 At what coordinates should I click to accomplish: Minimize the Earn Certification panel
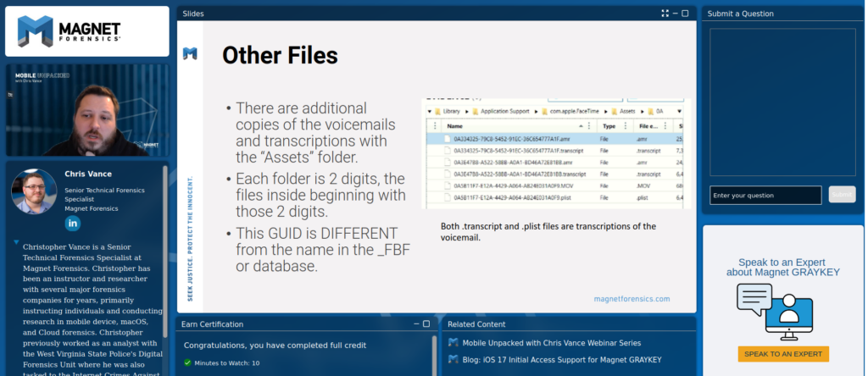[417, 324]
